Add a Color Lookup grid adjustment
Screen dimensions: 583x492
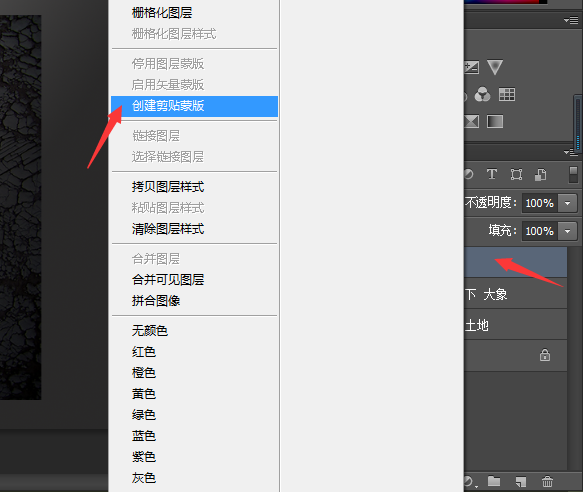[507, 94]
